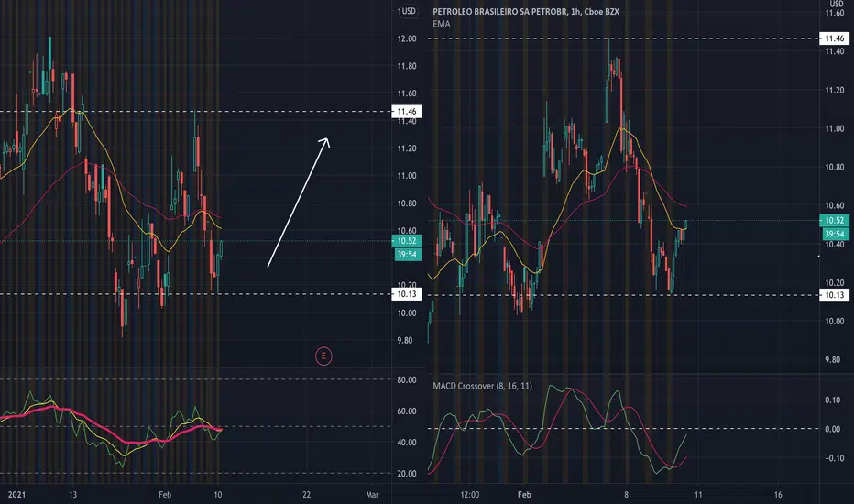
Task: Click the 60.00 level on oscillator scale
Action: [x=407, y=411]
